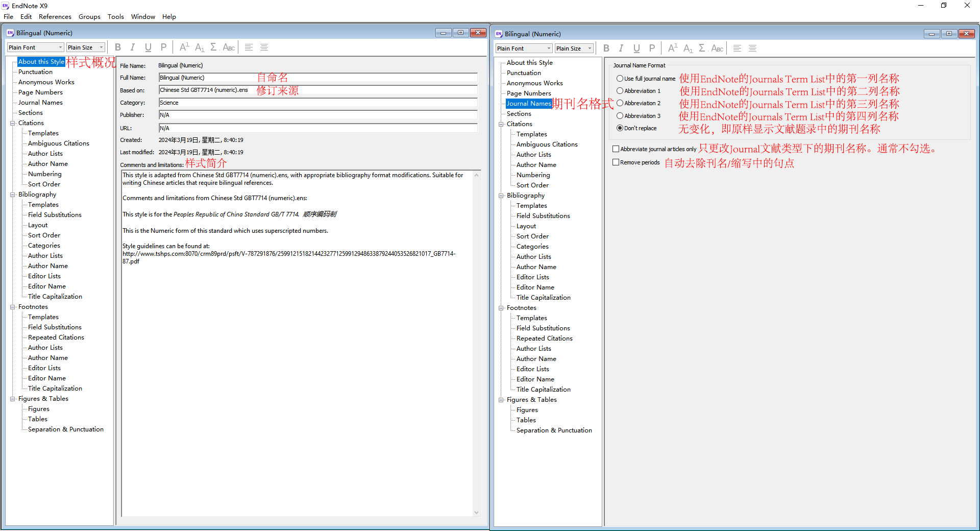Apply Subscript in the left window toolbar
The image size is (980, 531).
(200, 47)
